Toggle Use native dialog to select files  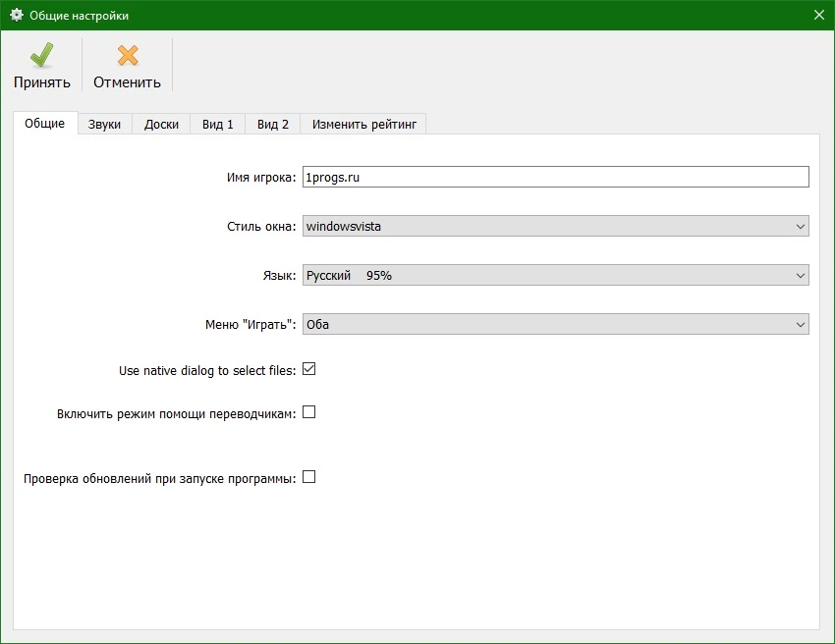coord(308,369)
